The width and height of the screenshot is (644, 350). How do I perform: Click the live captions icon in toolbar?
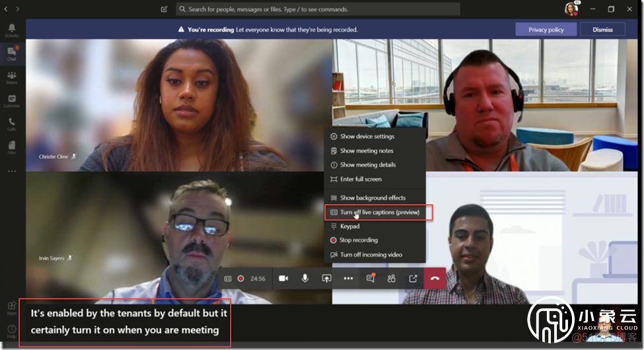click(227, 279)
